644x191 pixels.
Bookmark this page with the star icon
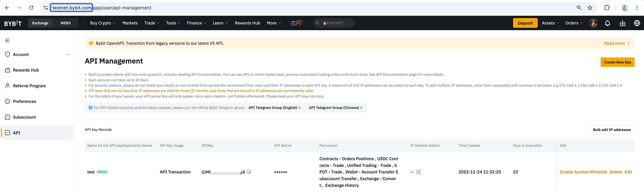[590, 8]
